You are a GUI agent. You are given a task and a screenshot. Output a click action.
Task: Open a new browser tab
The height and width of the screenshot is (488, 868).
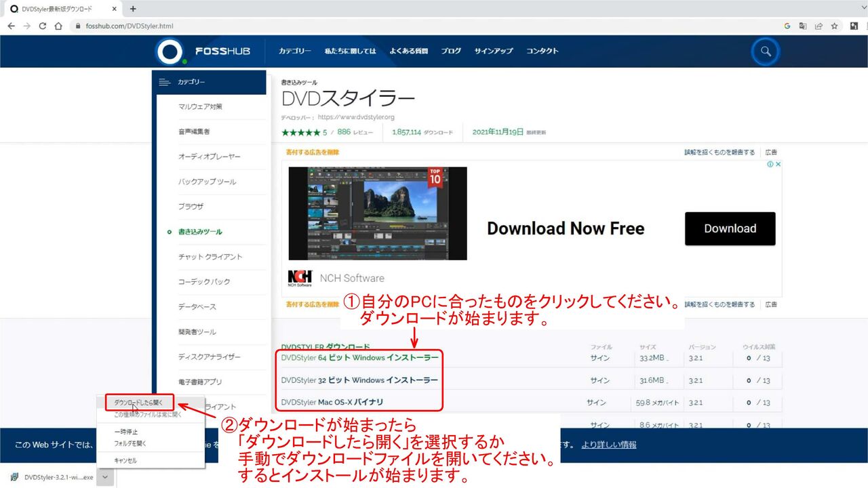coord(133,9)
